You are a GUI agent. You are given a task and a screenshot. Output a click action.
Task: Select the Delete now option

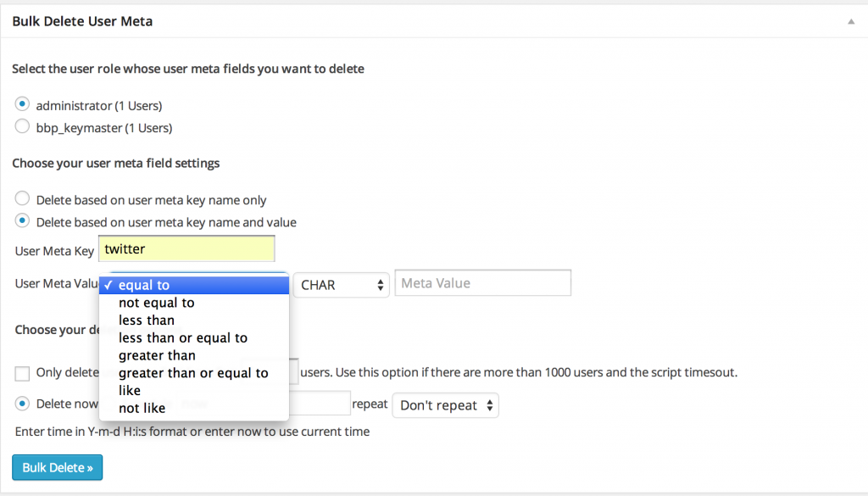tap(24, 404)
